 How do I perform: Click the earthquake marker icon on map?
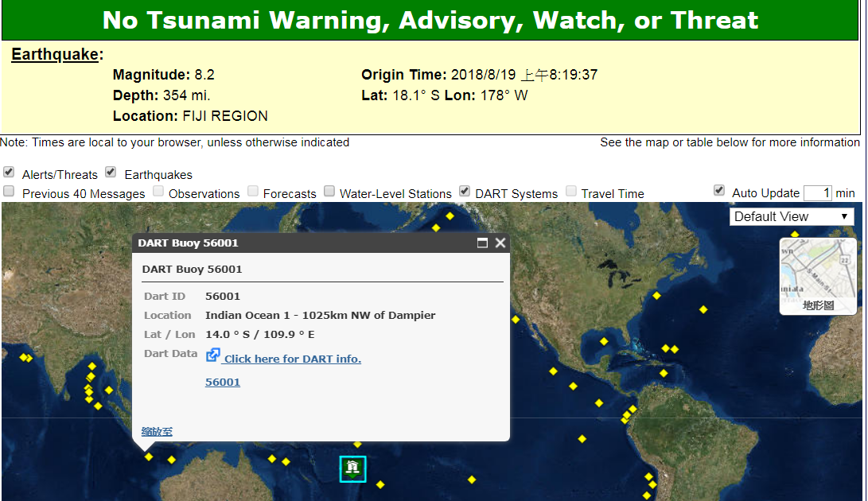point(352,468)
